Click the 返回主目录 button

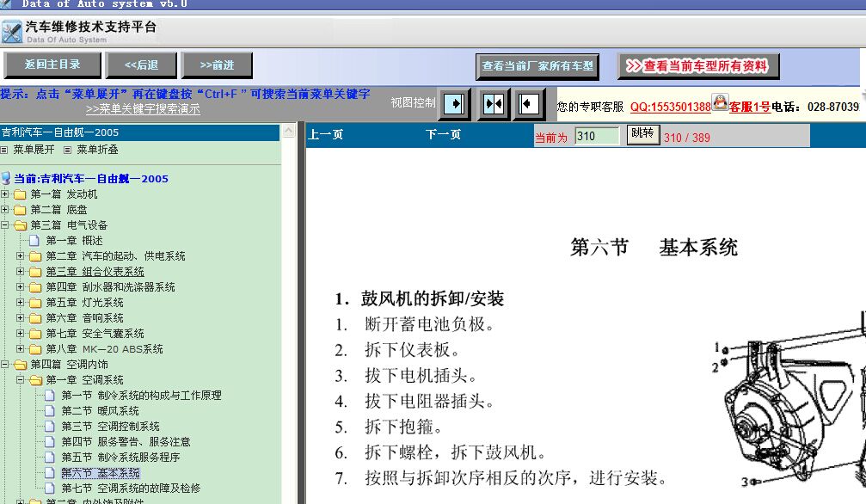(52, 65)
